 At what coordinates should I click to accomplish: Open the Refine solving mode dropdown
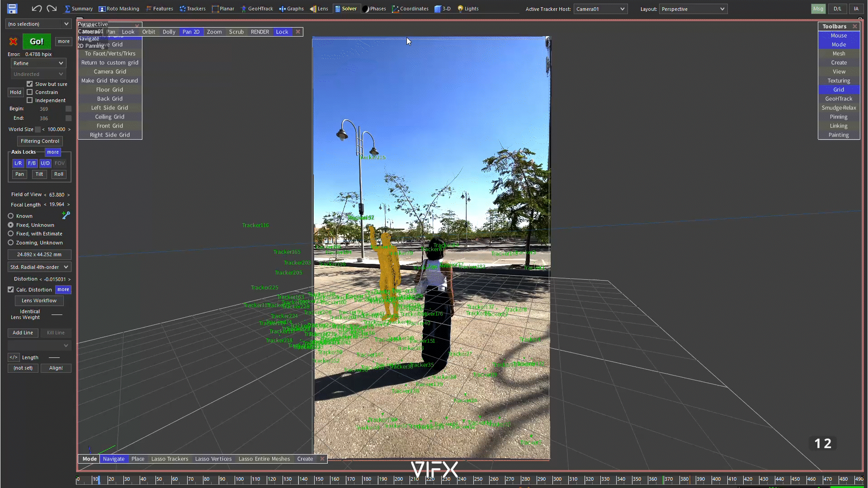tap(38, 63)
